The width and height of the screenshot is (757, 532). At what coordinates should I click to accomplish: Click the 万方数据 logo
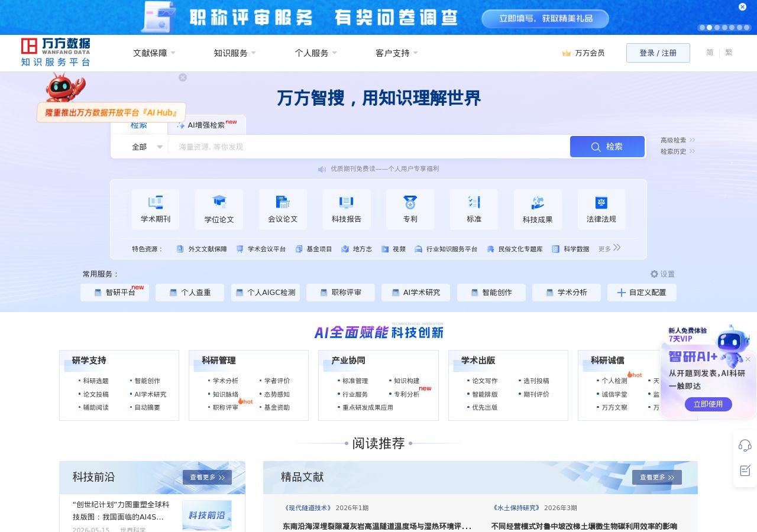56,52
